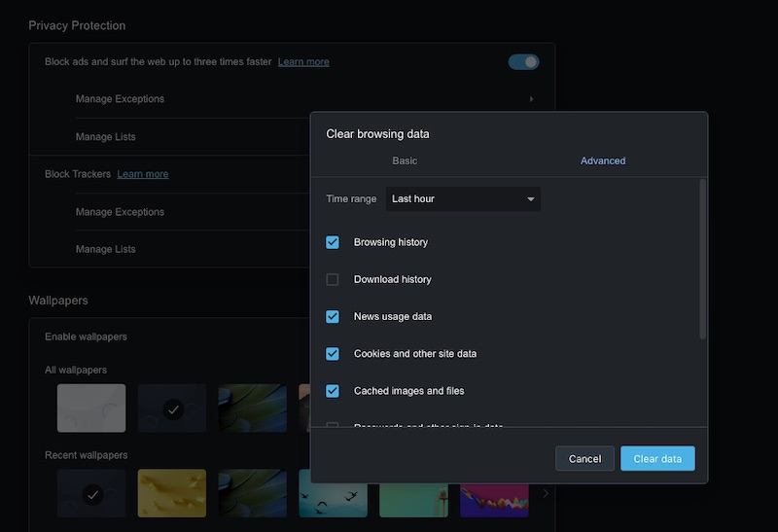778x532 pixels.
Task: Click the Clear data button
Action: (657, 459)
